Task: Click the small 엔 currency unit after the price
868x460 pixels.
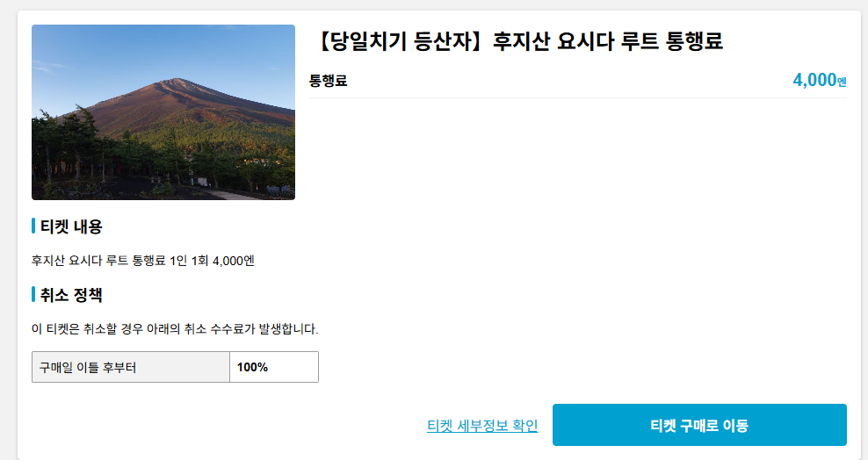Action: [842, 83]
